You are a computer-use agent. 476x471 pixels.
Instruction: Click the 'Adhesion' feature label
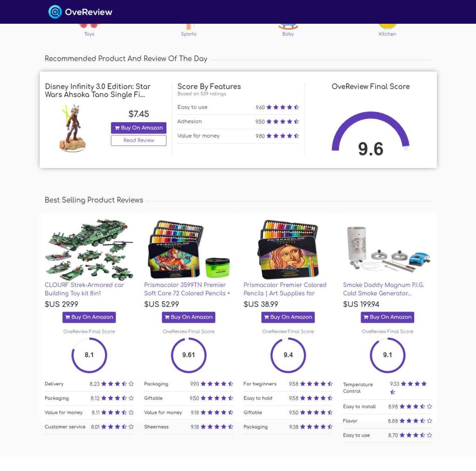point(190,121)
